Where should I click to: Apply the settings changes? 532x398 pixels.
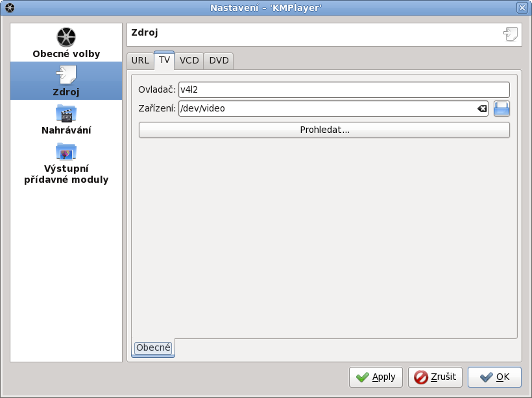pos(376,377)
